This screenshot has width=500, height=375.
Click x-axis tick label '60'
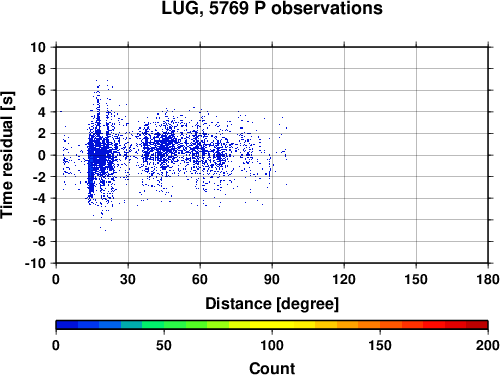[200, 279]
